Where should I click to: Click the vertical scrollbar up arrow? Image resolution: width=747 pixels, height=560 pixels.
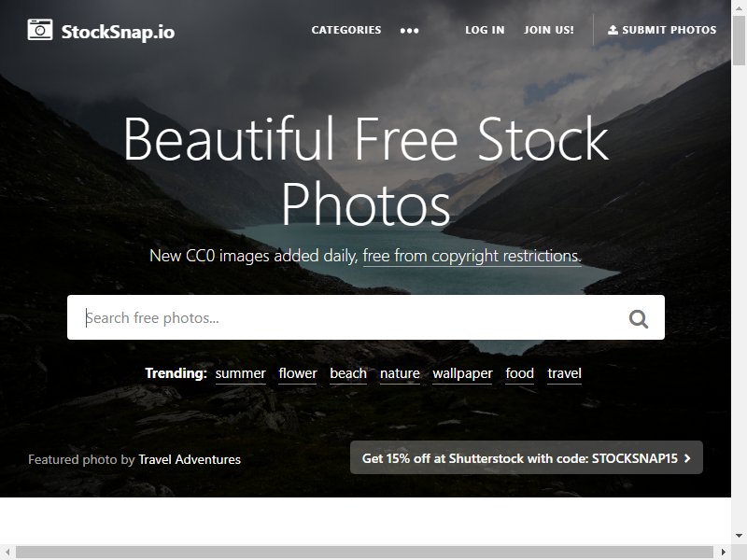[x=739, y=8]
